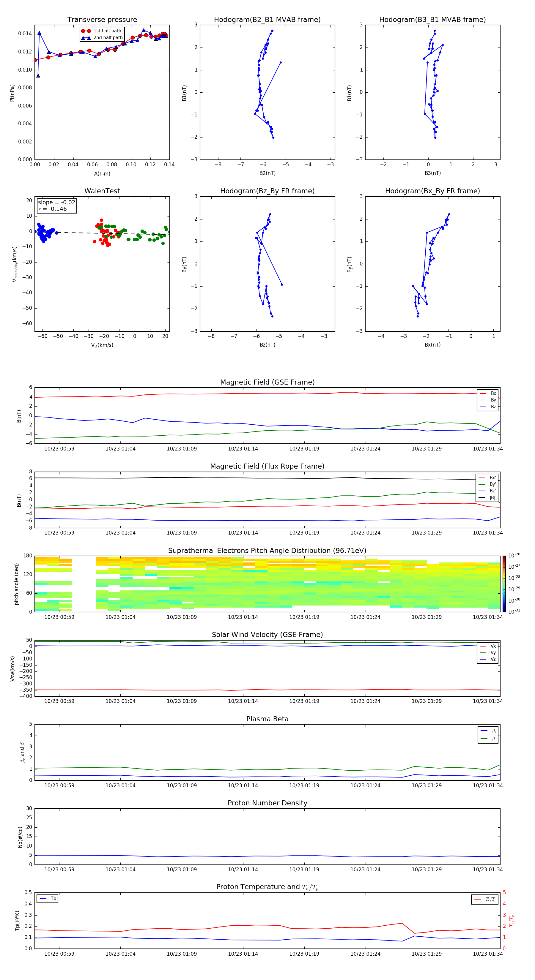Click the "Solar Wind Velocity (GSE Frame)" title
535x980 pixels.
coord(267,635)
